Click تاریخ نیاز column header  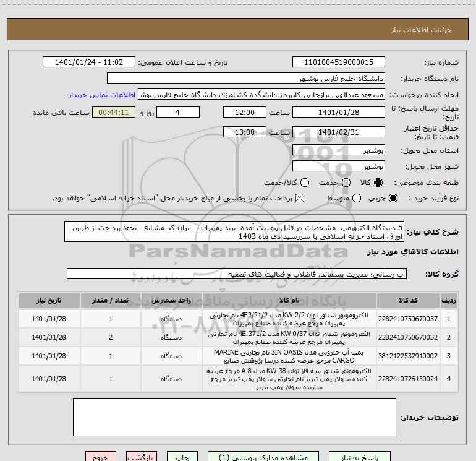click(x=49, y=301)
